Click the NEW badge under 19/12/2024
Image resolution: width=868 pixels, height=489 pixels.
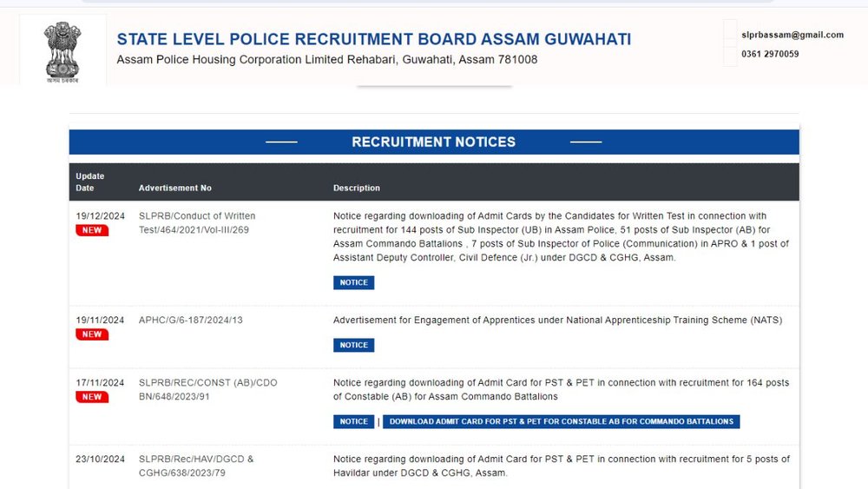pos(92,230)
